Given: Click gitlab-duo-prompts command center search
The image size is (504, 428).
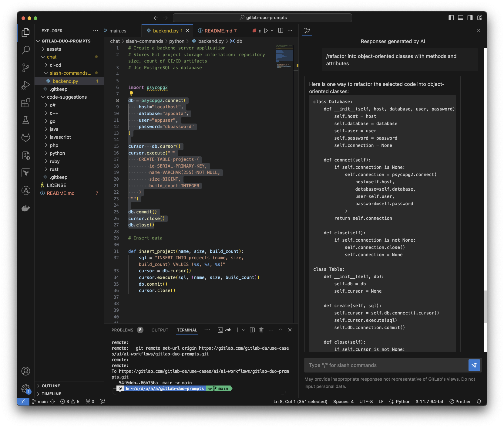Looking at the screenshot, I should pyautogui.click(x=262, y=18).
